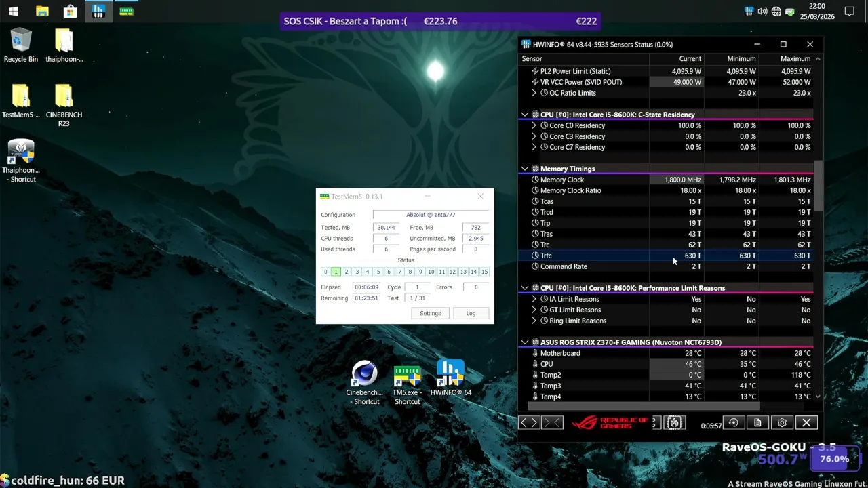868x488 pixels.
Task: Select the Thaiphoon Shortcut desktop icon
Action: (x=21, y=161)
